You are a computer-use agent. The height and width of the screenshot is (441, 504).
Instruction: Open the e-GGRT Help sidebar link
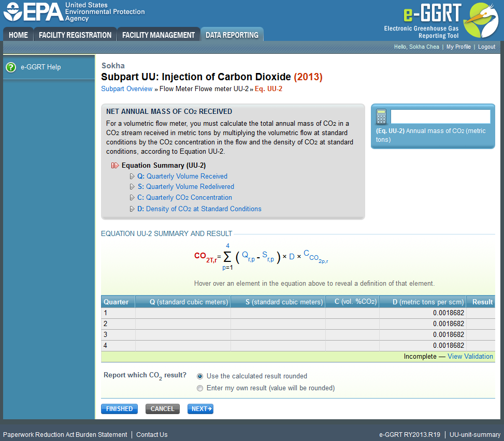click(41, 67)
